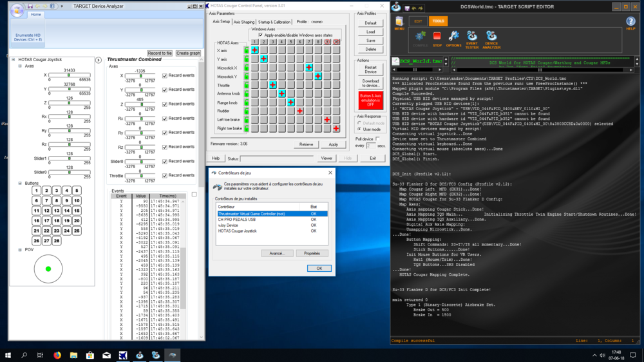Switch to the Axis Shaping tab
Viewport: 644px width, 362px height.
coord(244,22)
